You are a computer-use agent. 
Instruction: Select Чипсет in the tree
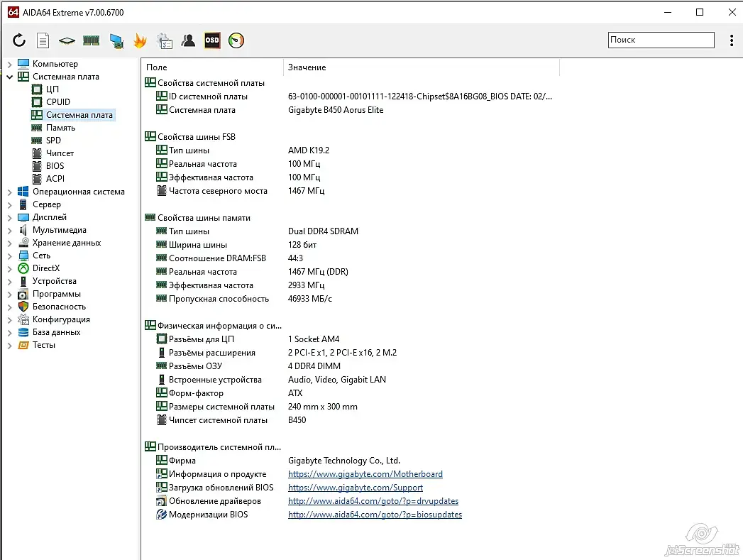click(60, 153)
